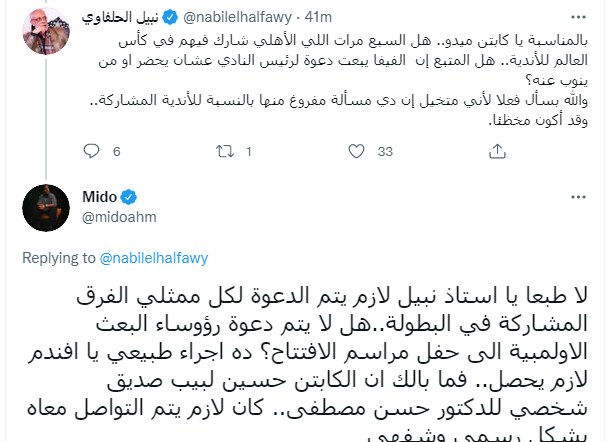This screenshot has height=442, width=611.
Task: Click the share icon on Nabil's tweet
Action: [495, 152]
